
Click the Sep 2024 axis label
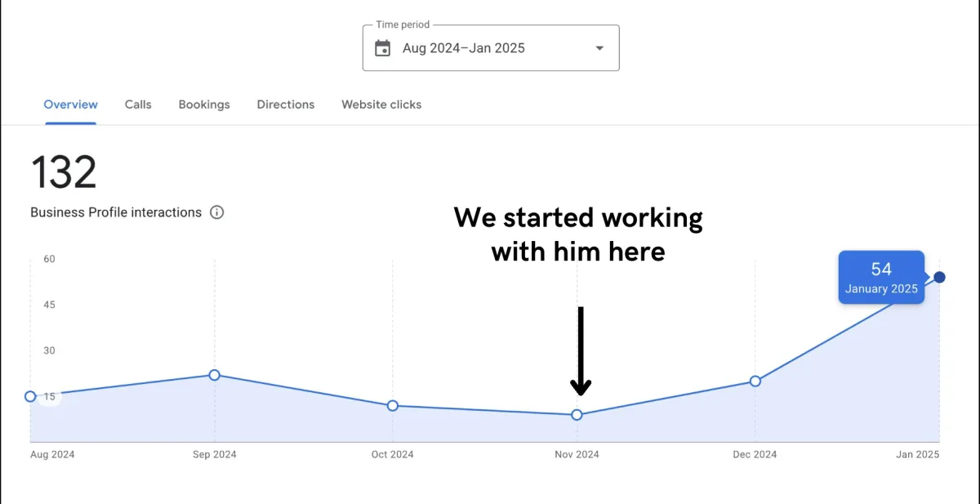[214, 454]
